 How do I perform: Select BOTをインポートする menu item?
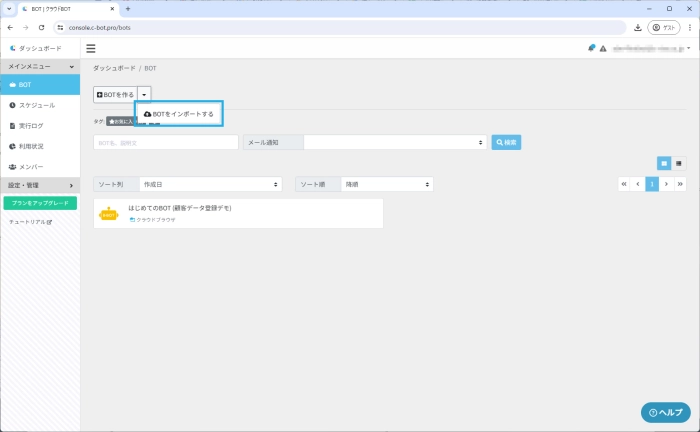pos(179,114)
